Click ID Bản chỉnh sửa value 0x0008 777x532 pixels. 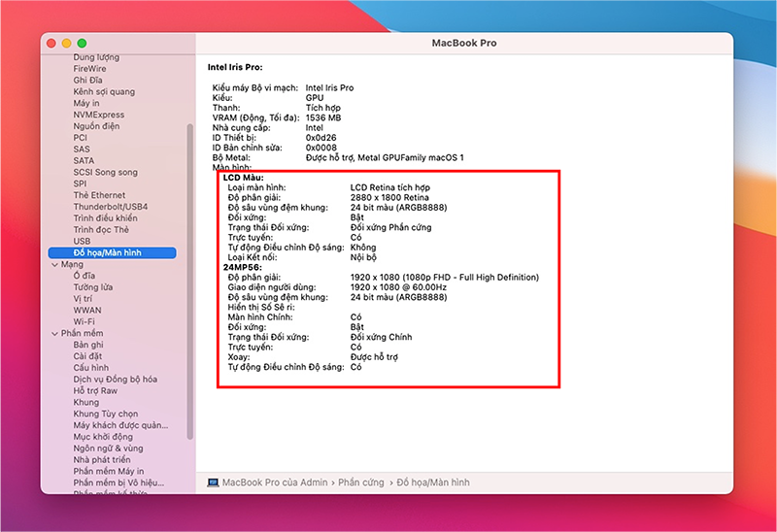(x=321, y=148)
